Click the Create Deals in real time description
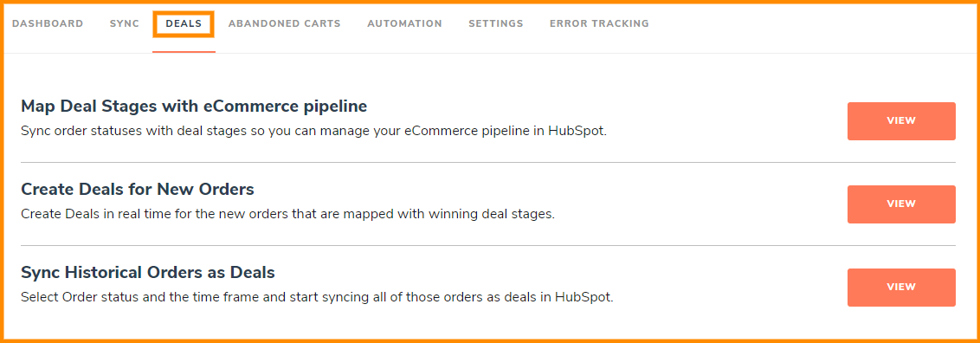The image size is (980, 343). click(x=288, y=214)
